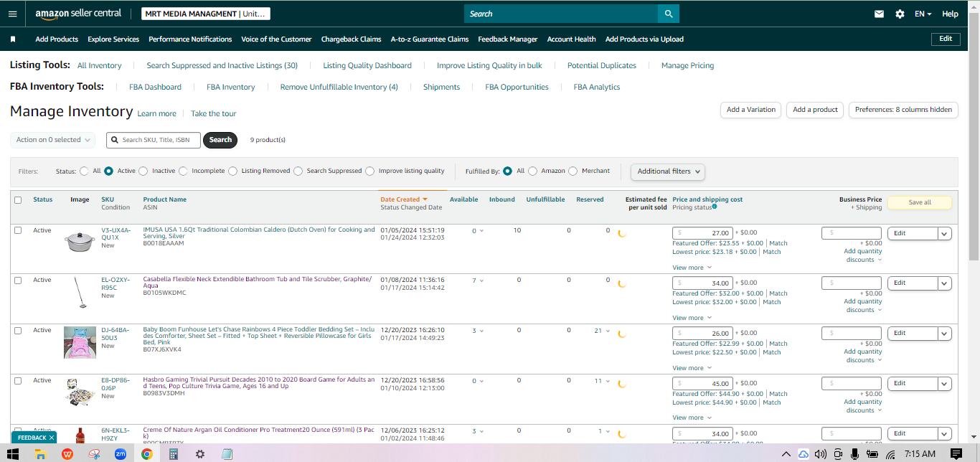Go to Voice of the Customer
The image size is (980, 462).
pyautogui.click(x=276, y=39)
